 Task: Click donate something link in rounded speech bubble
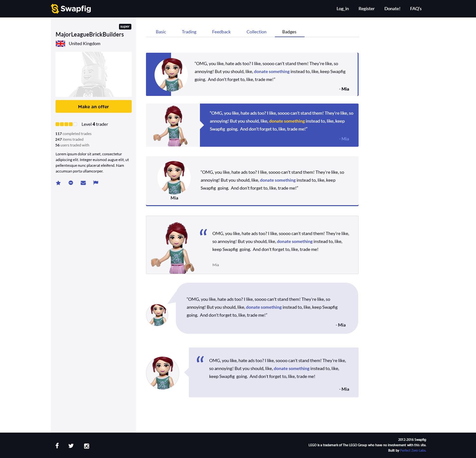click(264, 307)
